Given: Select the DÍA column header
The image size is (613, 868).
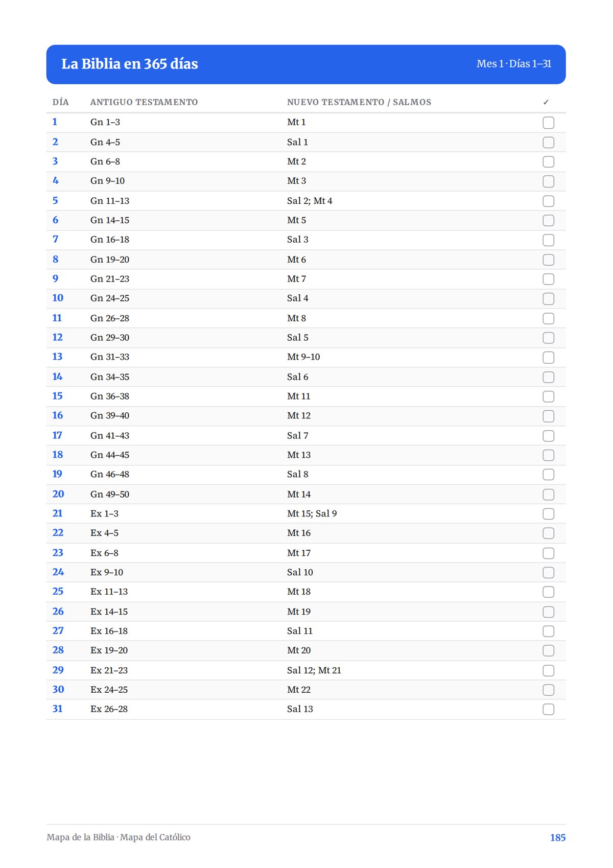Looking at the screenshot, I should pyautogui.click(x=60, y=102).
